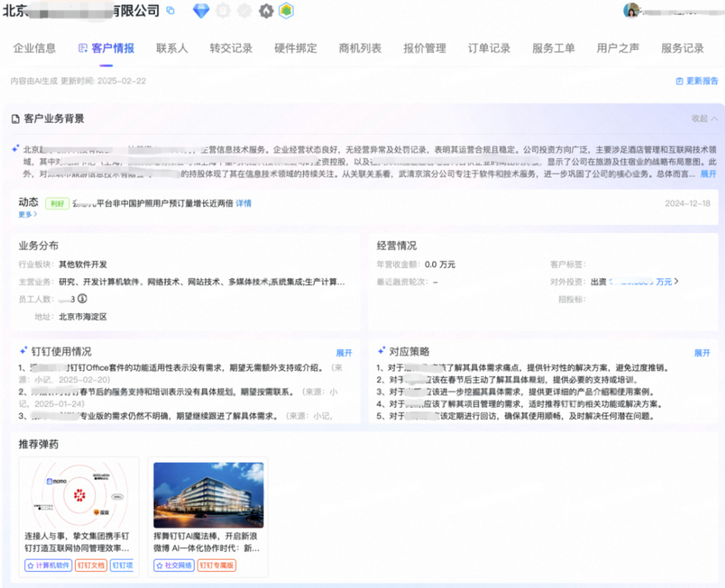Expand the 对应策略 panel
The width and height of the screenshot is (725, 588).
(x=702, y=353)
